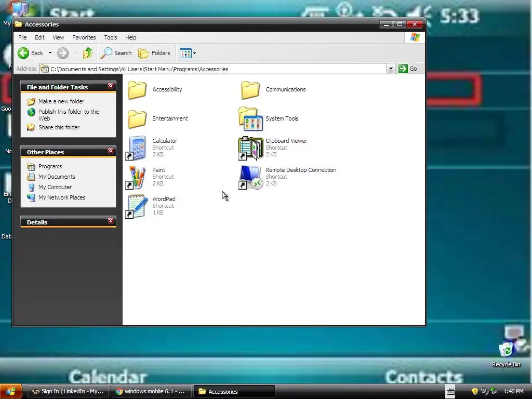Click the Windows flag logo in toolbar
532x399 pixels.
[x=415, y=37]
